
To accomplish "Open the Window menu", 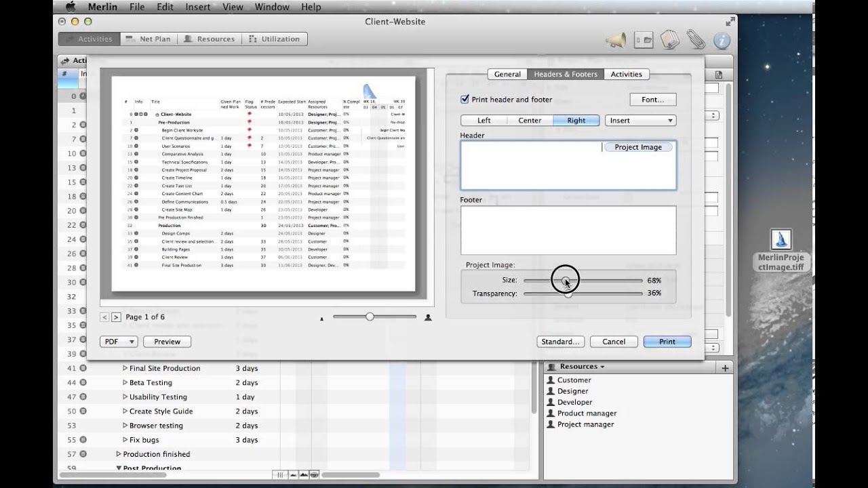I will coord(272,7).
